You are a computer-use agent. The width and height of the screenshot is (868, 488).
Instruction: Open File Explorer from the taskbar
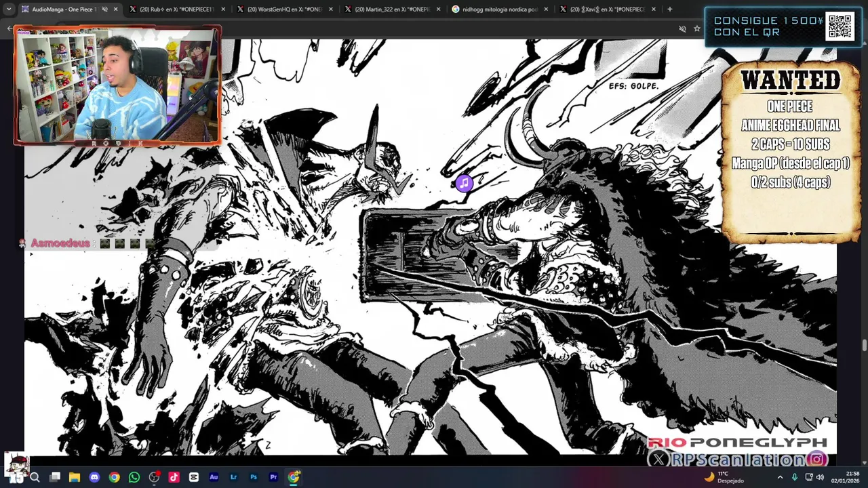[x=75, y=477]
